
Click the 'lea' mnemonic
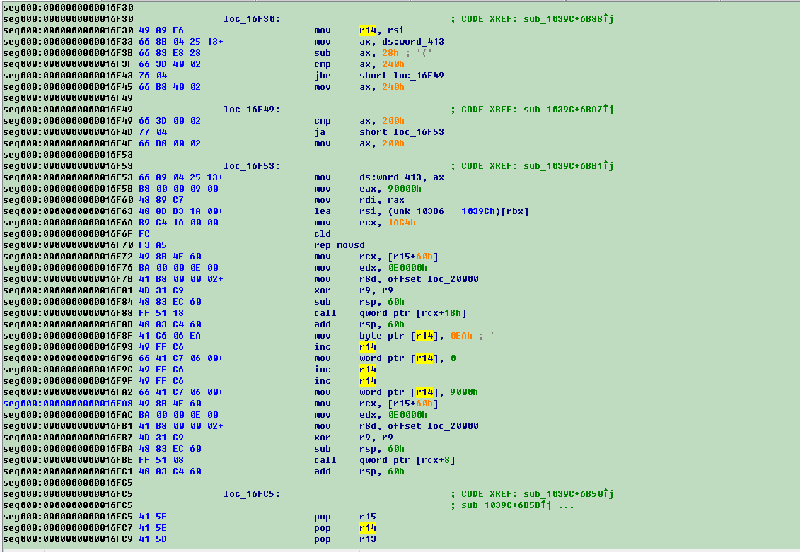(x=322, y=211)
